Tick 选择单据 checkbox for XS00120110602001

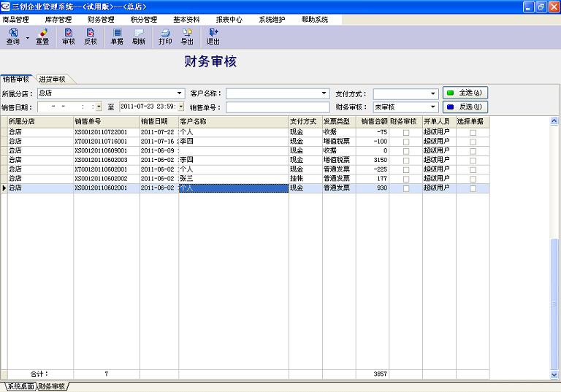(473, 188)
